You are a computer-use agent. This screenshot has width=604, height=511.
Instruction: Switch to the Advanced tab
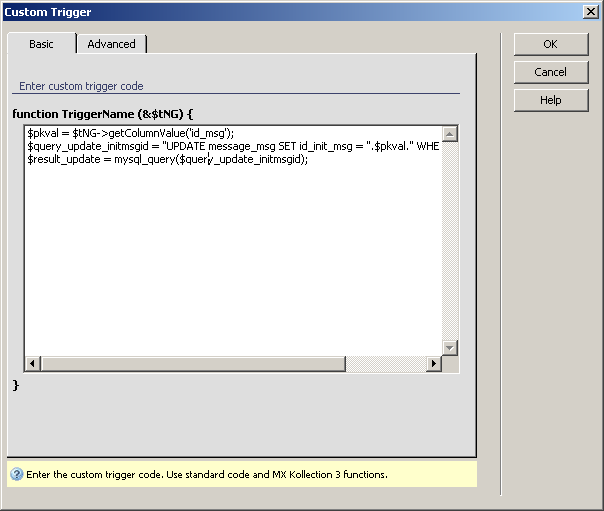(111, 44)
